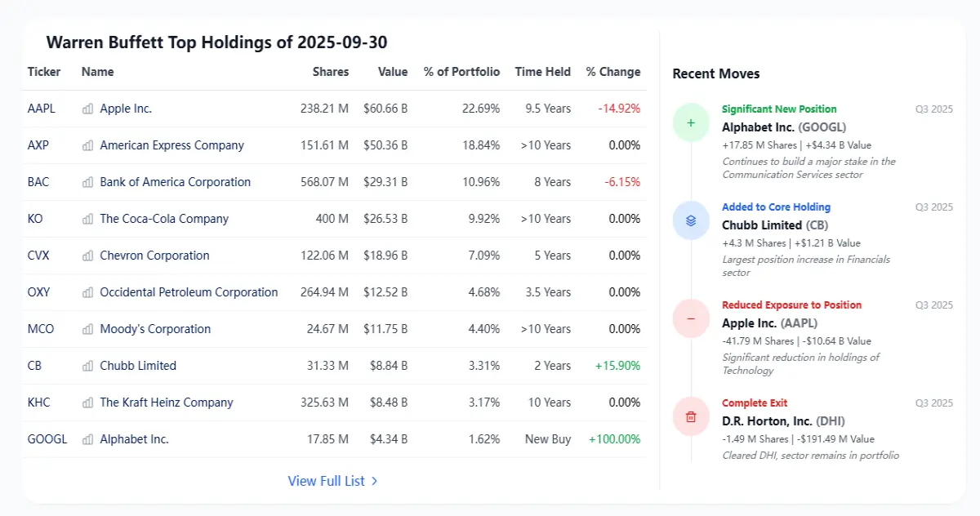Open the BAC ticker link
This screenshot has height=516, width=980.
click(38, 182)
